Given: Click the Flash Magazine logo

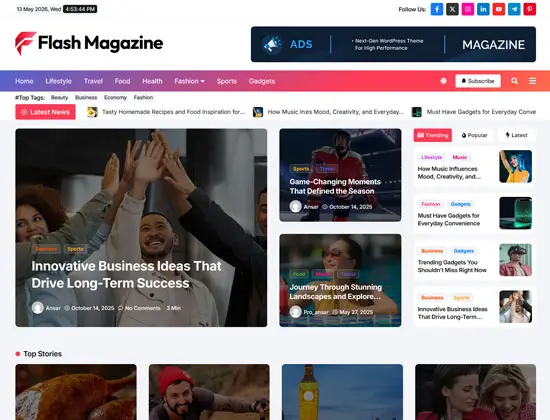Looking at the screenshot, I should click(89, 44).
